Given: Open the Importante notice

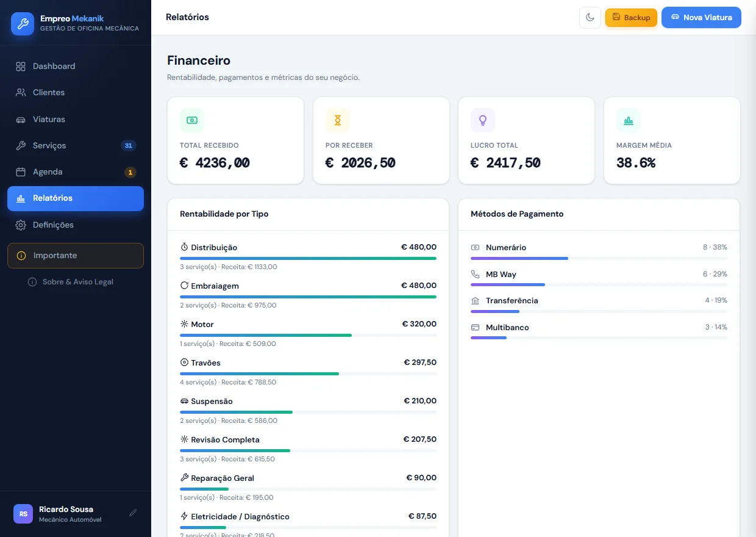Looking at the screenshot, I should (76, 256).
